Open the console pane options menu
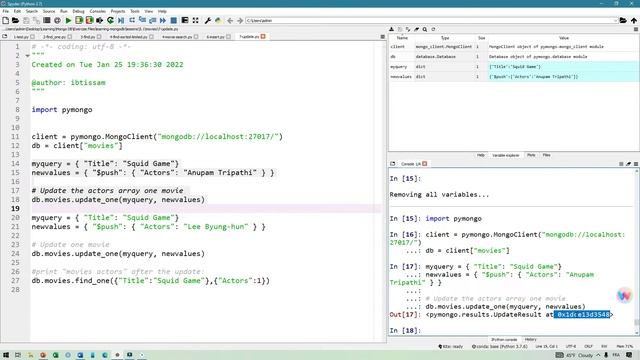Screen dimensions: 640x360 click(636, 164)
